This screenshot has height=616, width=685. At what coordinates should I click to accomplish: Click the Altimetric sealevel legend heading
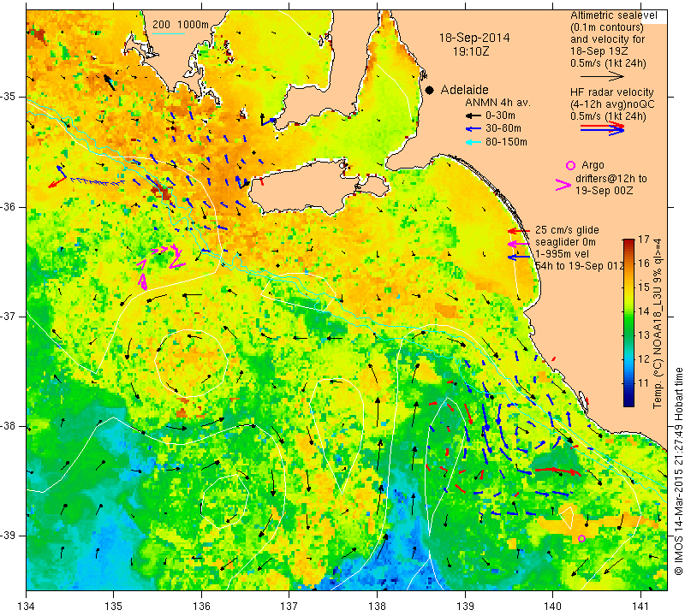(x=613, y=15)
